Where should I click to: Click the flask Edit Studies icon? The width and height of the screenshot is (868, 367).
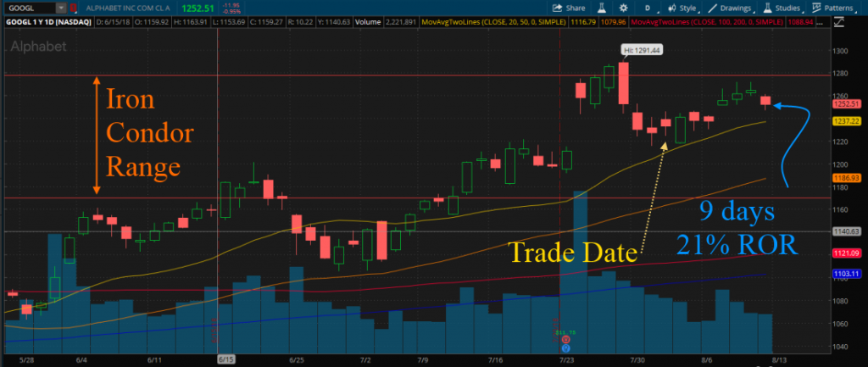(x=601, y=8)
